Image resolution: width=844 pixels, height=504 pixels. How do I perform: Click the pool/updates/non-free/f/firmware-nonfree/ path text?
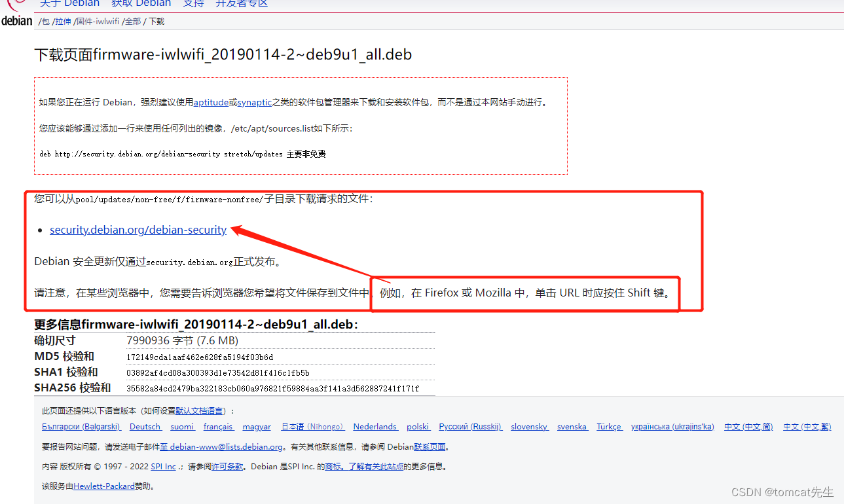169,199
